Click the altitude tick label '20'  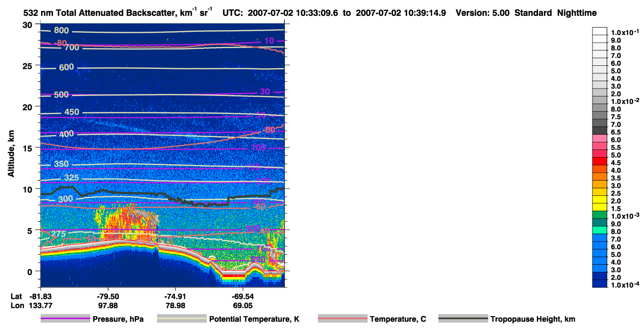point(28,107)
